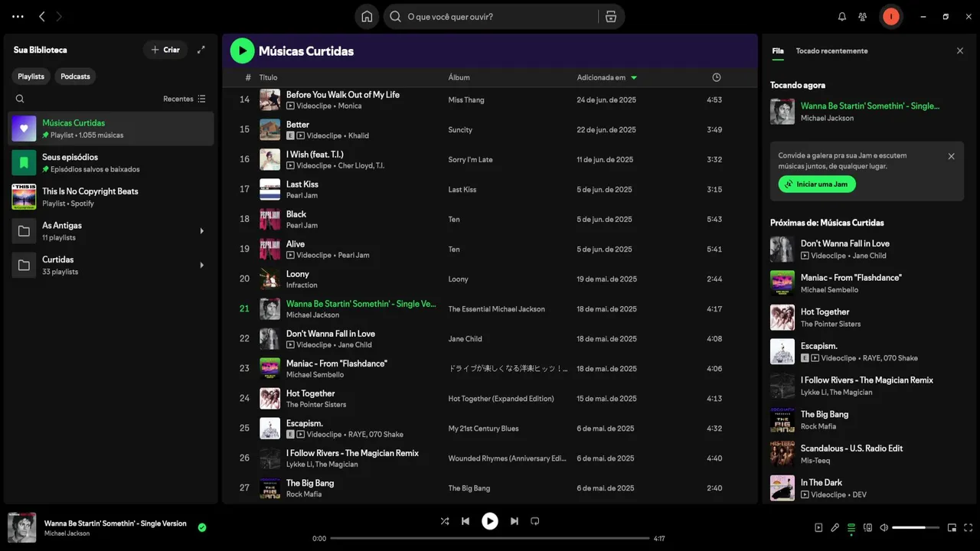The width and height of the screenshot is (980, 551).
Task: Sort by Álbum column header
Action: (459, 77)
